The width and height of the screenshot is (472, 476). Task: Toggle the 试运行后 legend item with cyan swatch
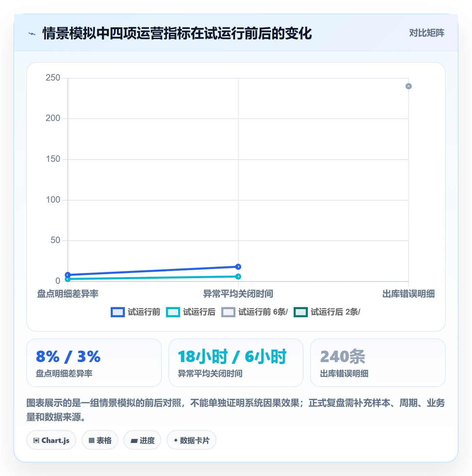(x=191, y=312)
